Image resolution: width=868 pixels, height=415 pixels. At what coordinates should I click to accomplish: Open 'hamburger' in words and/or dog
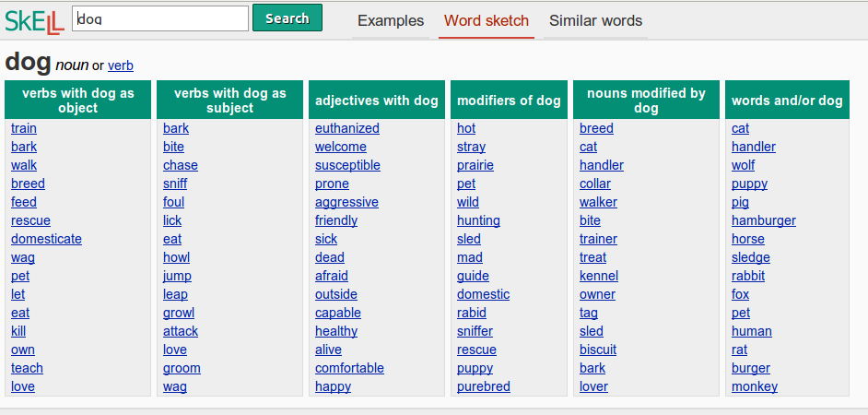[764, 220]
